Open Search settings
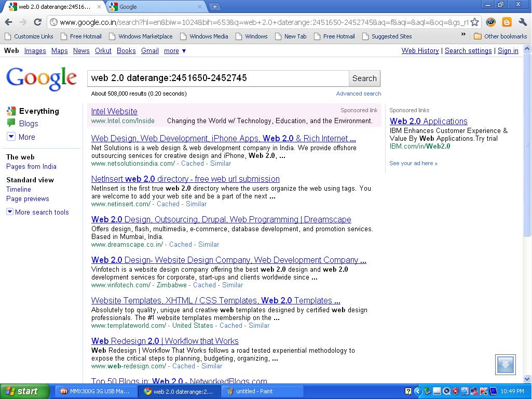 468,50
